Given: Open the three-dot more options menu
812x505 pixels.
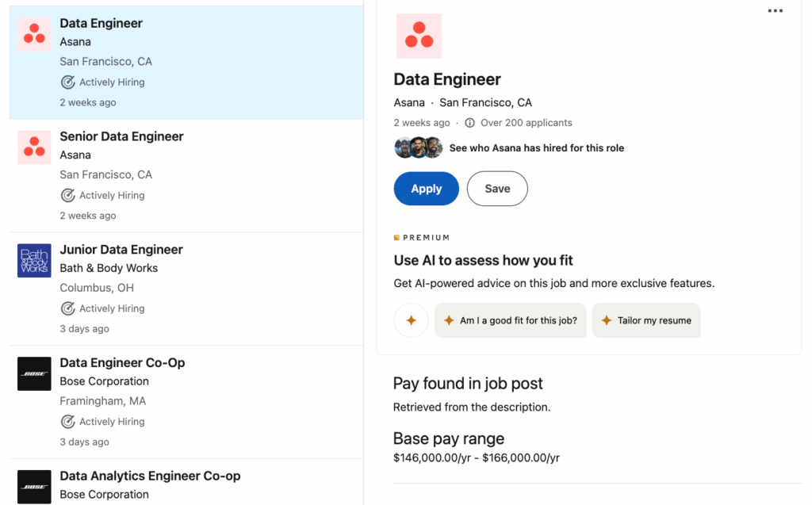Looking at the screenshot, I should (775, 11).
